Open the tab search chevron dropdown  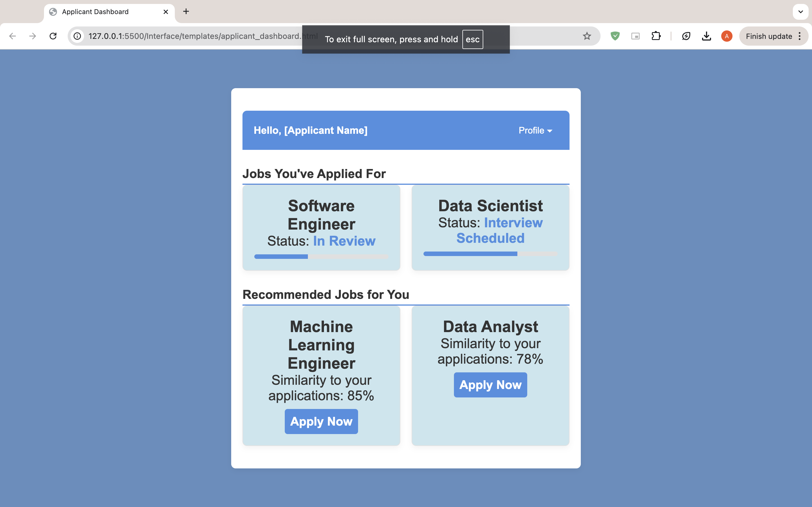(800, 12)
